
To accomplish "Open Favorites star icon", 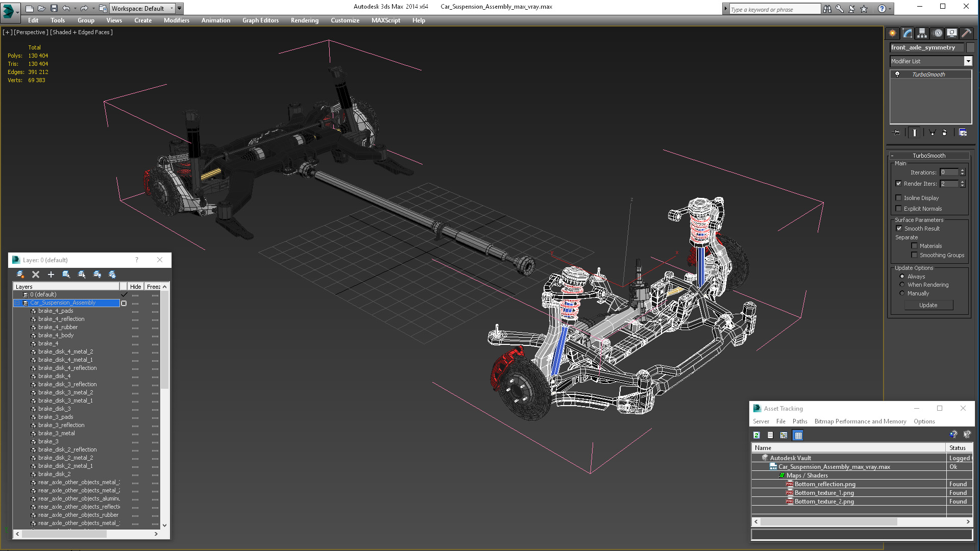I will pyautogui.click(x=864, y=9).
